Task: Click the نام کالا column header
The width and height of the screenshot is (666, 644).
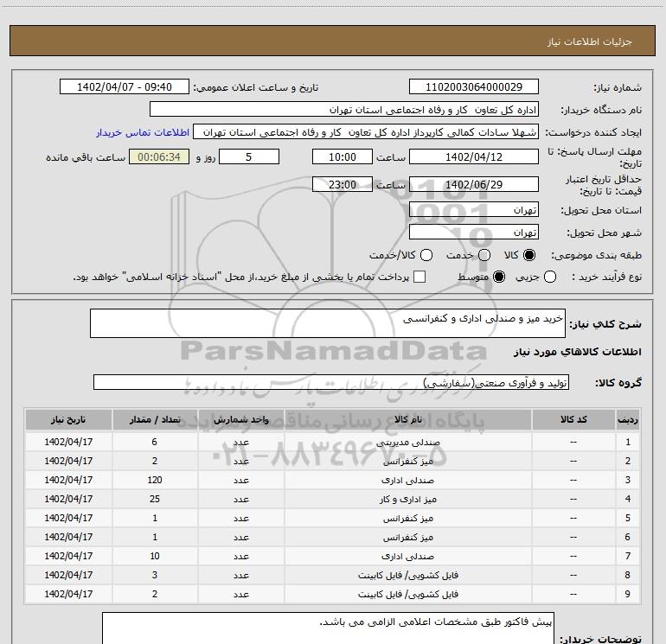Action: [407, 420]
